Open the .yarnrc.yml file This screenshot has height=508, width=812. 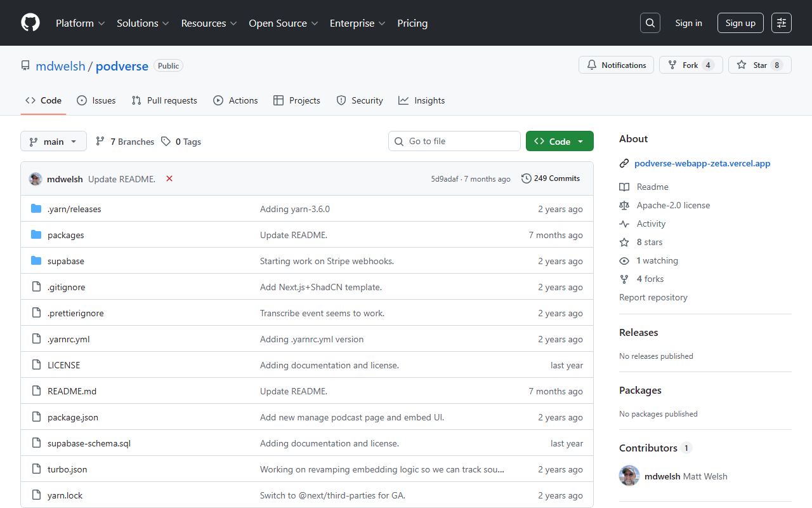[x=69, y=339]
